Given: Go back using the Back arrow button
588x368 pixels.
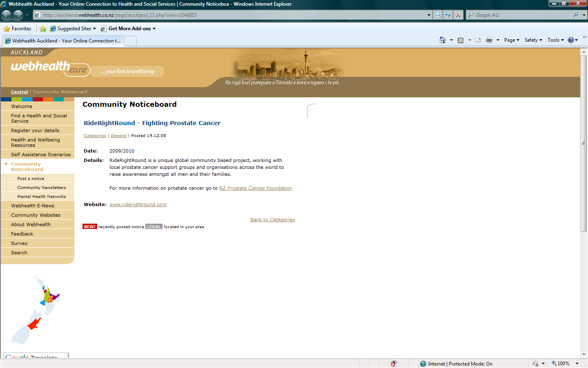Looking at the screenshot, I should coord(6,15).
